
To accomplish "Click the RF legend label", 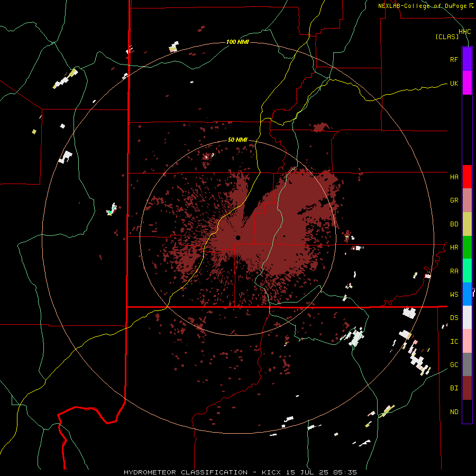I will coord(454,59).
